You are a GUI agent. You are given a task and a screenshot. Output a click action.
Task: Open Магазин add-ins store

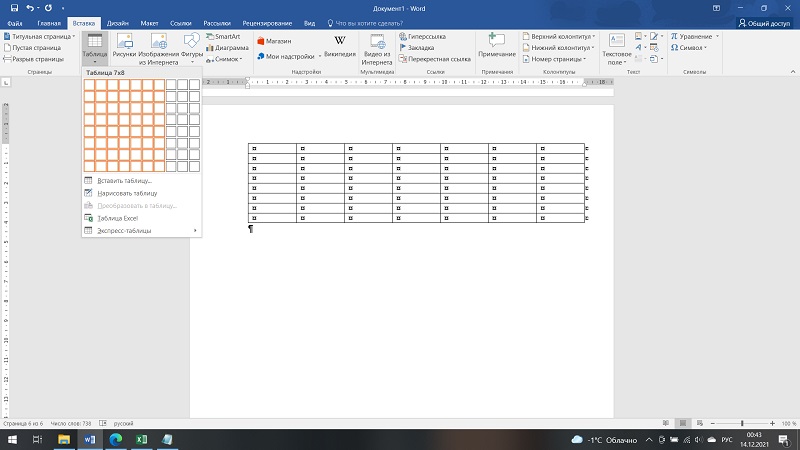tap(274, 41)
